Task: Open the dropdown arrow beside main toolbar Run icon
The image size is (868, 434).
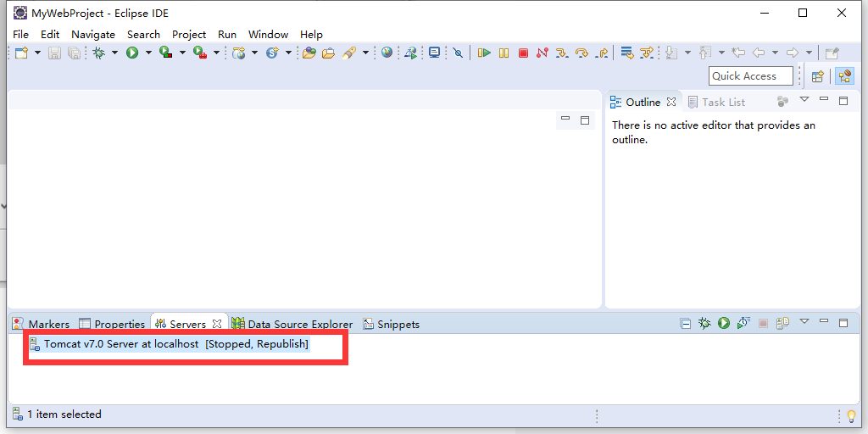Action: (x=148, y=53)
